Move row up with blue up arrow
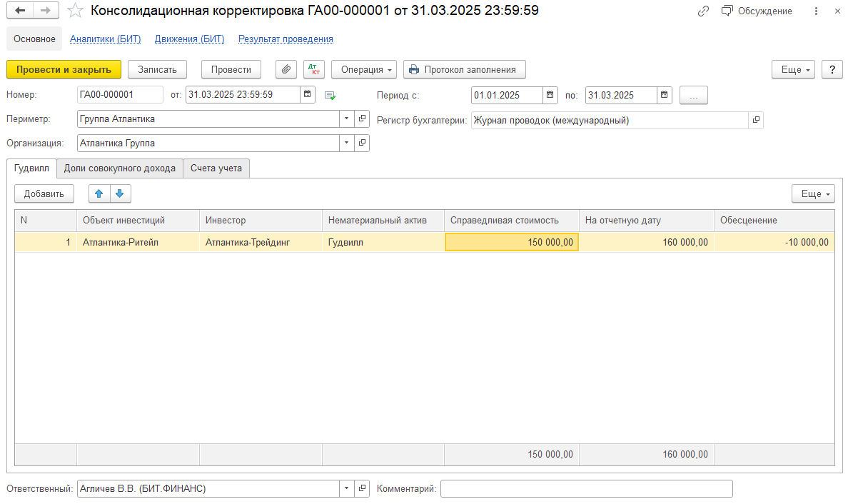The image size is (848, 504). pos(99,193)
